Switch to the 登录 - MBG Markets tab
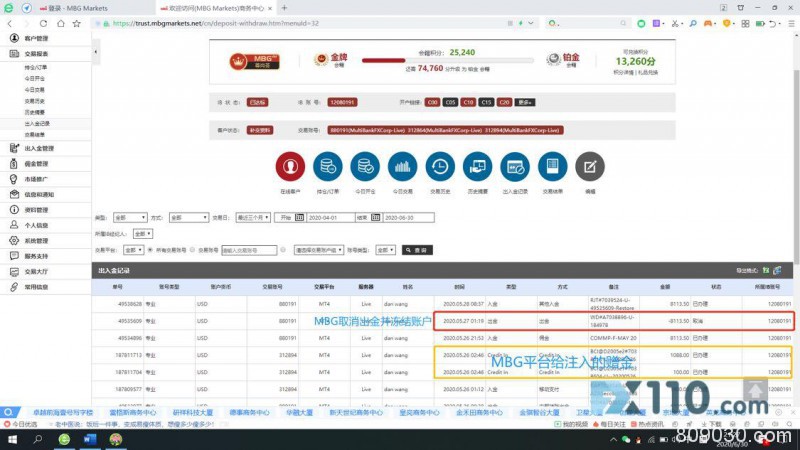The image size is (800, 450). click(x=78, y=8)
